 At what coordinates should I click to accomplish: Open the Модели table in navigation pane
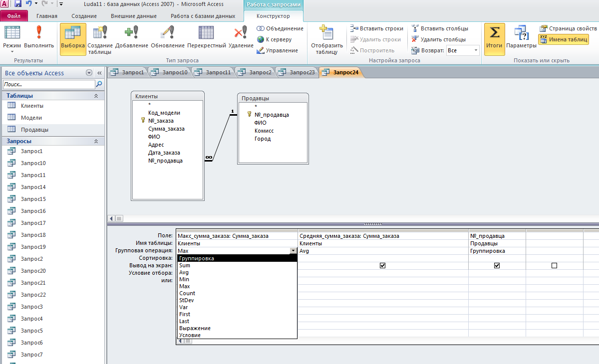coord(31,118)
